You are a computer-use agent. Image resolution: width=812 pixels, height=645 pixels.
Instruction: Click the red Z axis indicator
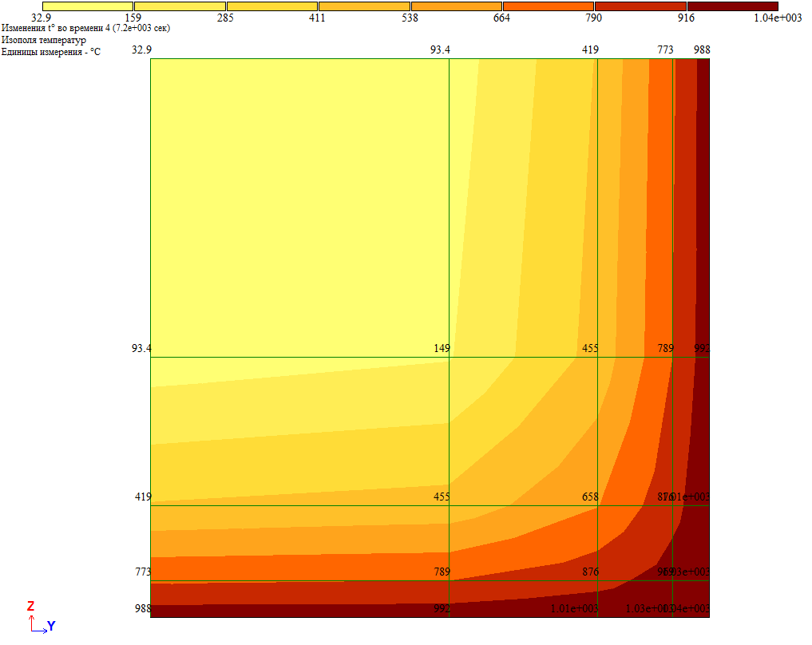[x=30, y=607]
